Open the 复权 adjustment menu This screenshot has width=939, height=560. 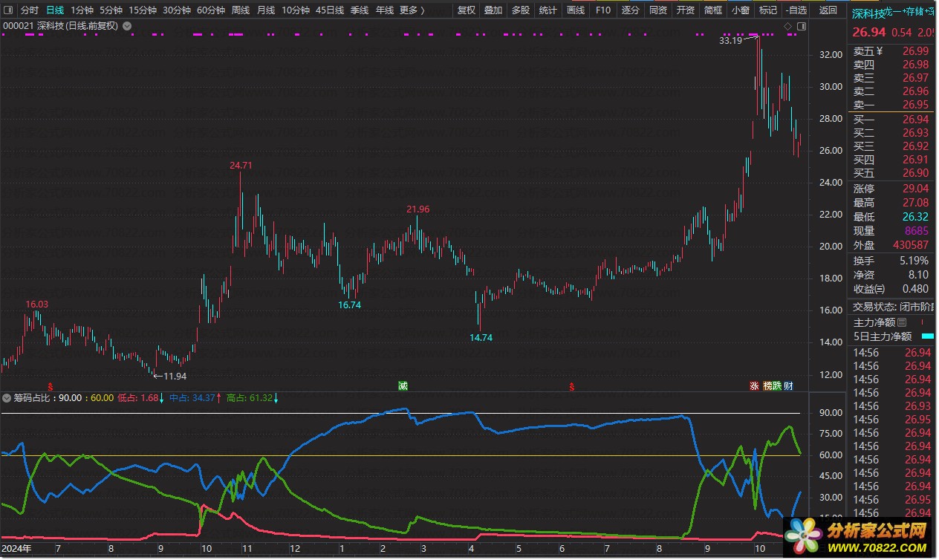click(466, 10)
